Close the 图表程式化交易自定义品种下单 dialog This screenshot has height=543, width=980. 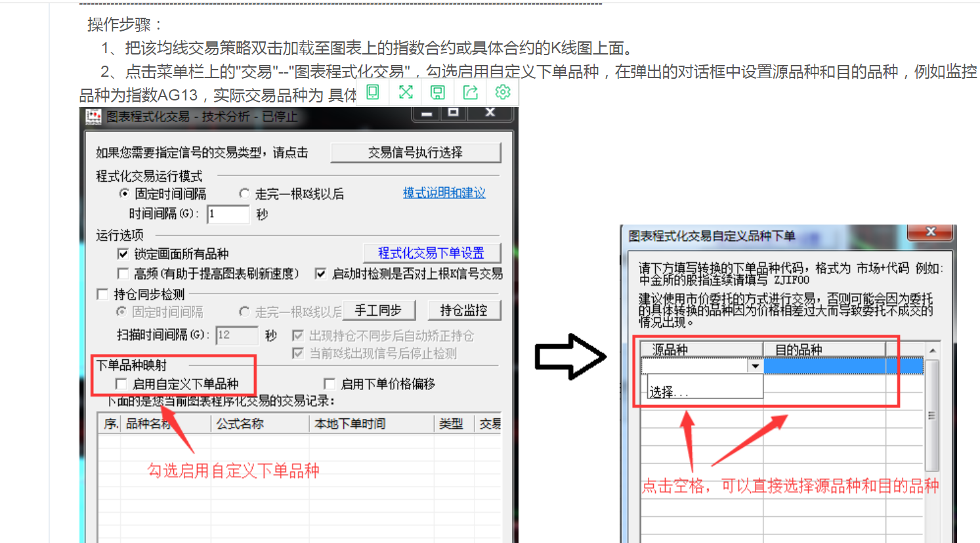(x=930, y=232)
